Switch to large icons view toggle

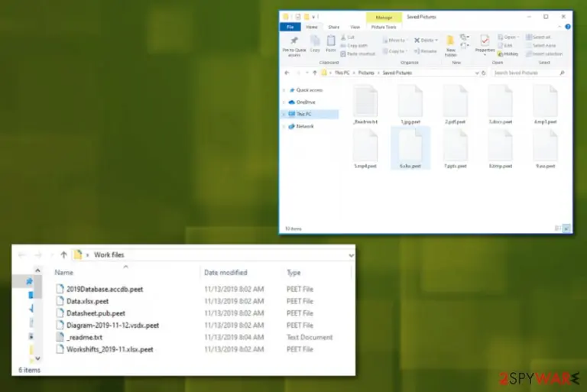tap(567, 228)
